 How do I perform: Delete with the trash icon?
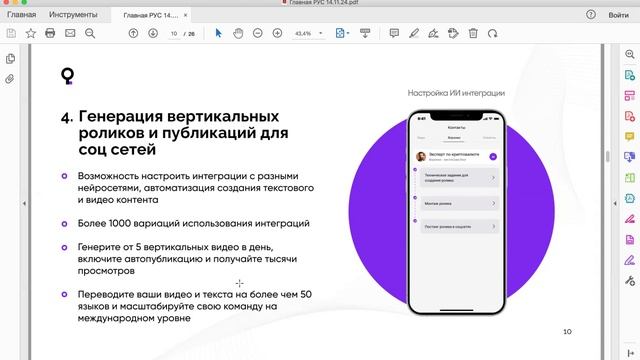click(473, 33)
